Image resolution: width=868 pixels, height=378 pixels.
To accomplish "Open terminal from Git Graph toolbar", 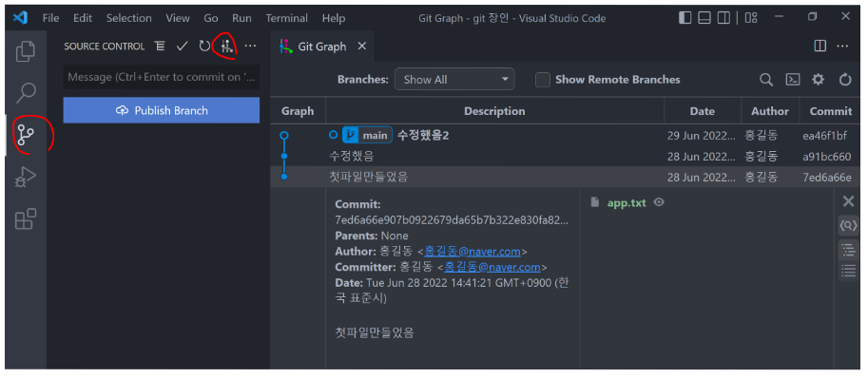I will click(x=793, y=80).
